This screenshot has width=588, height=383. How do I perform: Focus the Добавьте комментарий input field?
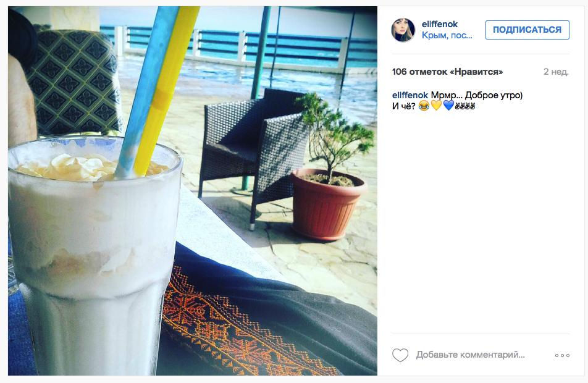(x=470, y=355)
